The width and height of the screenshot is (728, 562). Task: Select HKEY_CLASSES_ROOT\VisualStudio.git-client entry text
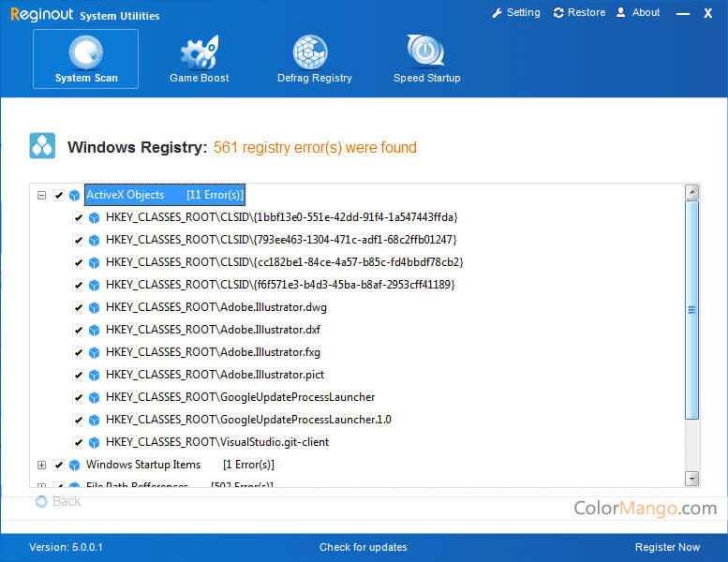point(217,442)
